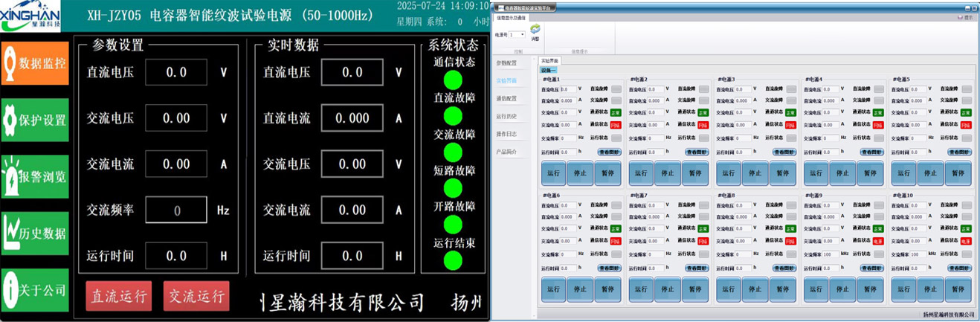Expand the 电源号 dropdown

(523, 35)
